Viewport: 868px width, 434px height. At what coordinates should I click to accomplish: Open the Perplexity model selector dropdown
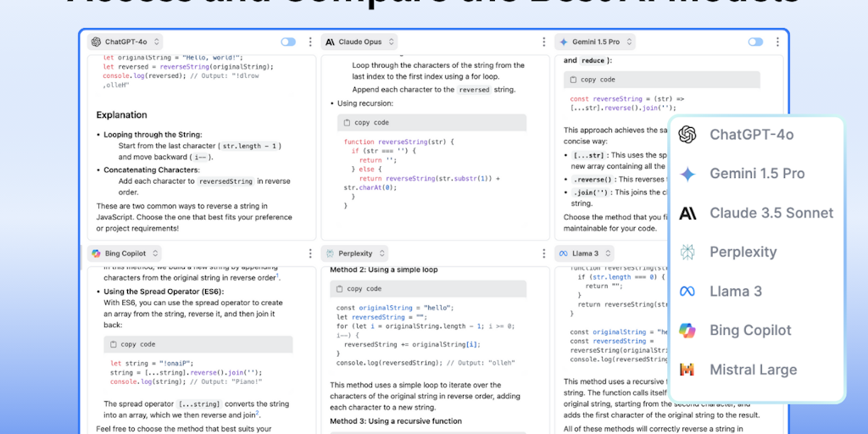[x=355, y=253]
